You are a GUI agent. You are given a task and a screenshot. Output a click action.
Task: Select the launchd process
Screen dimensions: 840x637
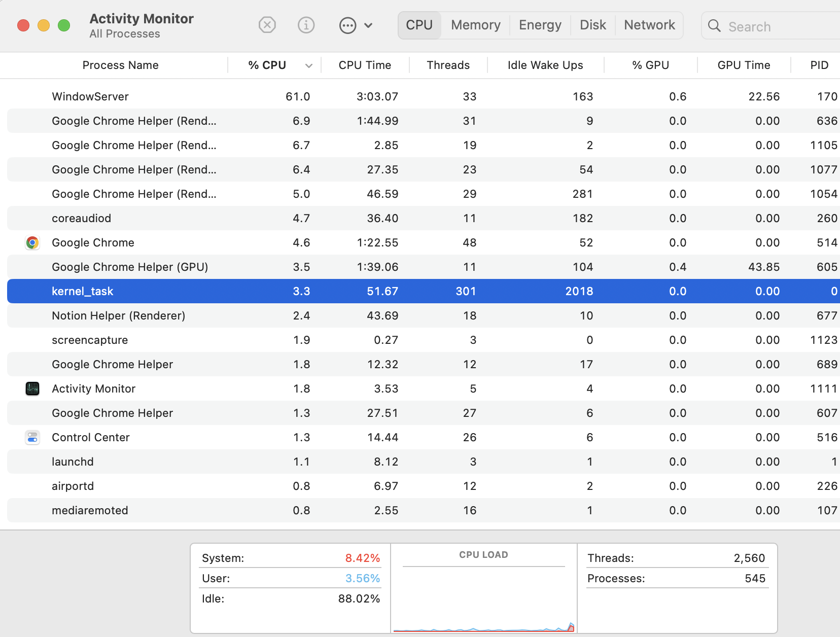click(424, 462)
